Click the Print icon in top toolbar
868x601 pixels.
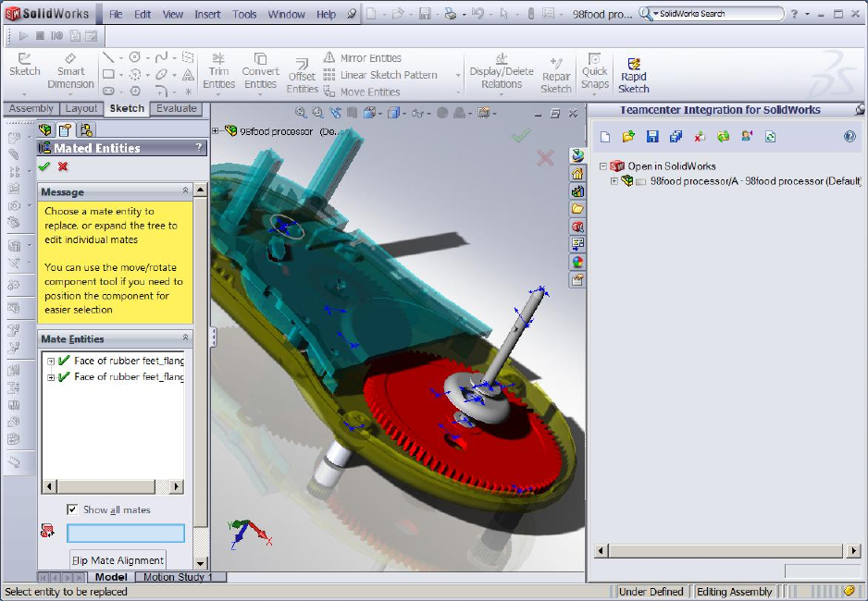[451, 14]
